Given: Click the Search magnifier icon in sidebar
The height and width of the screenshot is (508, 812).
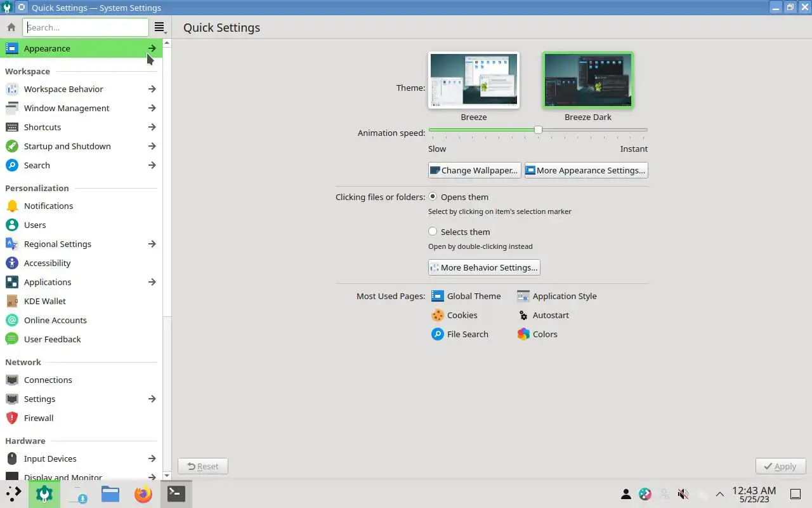Looking at the screenshot, I should pos(11,165).
